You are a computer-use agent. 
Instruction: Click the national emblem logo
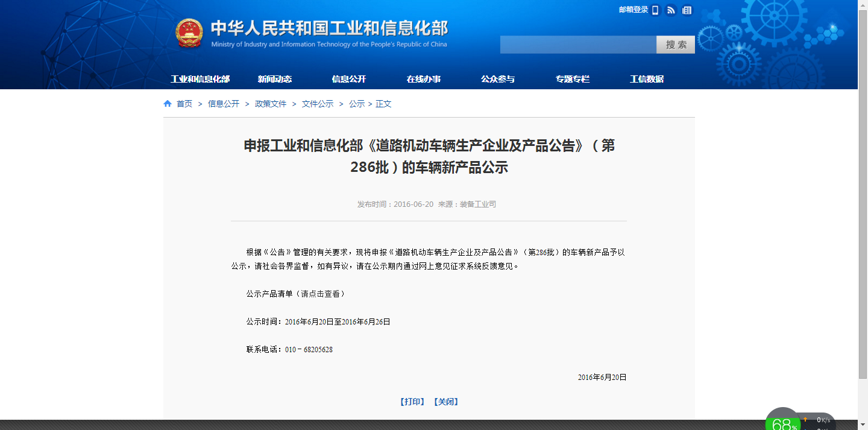click(189, 34)
